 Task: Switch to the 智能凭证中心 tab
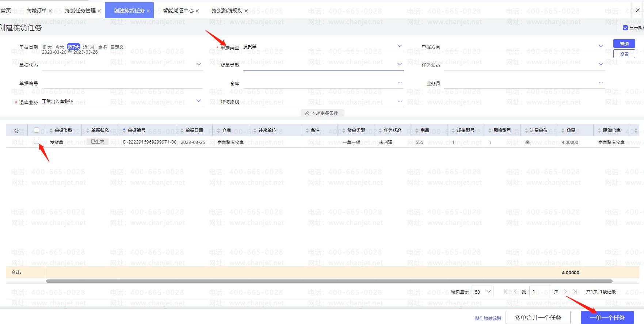click(x=178, y=11)
